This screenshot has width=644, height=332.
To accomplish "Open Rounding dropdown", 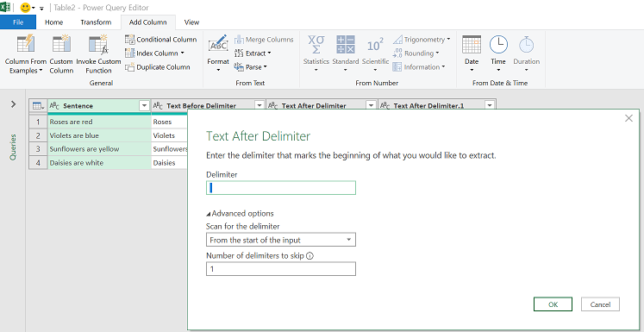I will pyautogui.click(x=416, y=53).
